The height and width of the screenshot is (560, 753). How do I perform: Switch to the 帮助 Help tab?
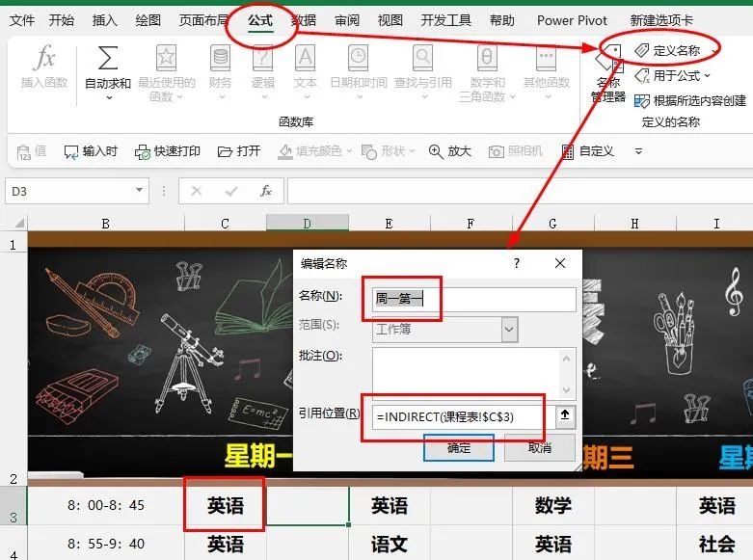pyautogui.click(x=502, y=20)
